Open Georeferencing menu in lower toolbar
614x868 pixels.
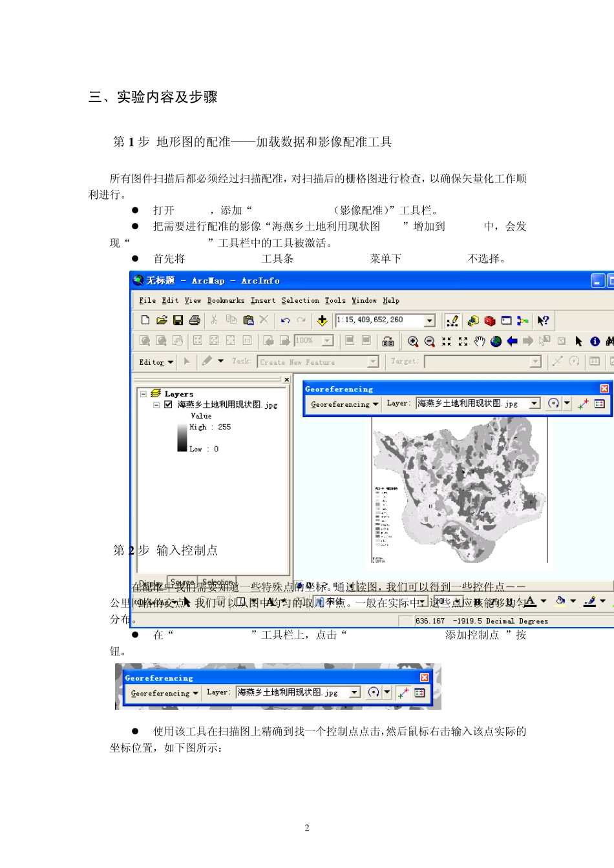point(164,694)
